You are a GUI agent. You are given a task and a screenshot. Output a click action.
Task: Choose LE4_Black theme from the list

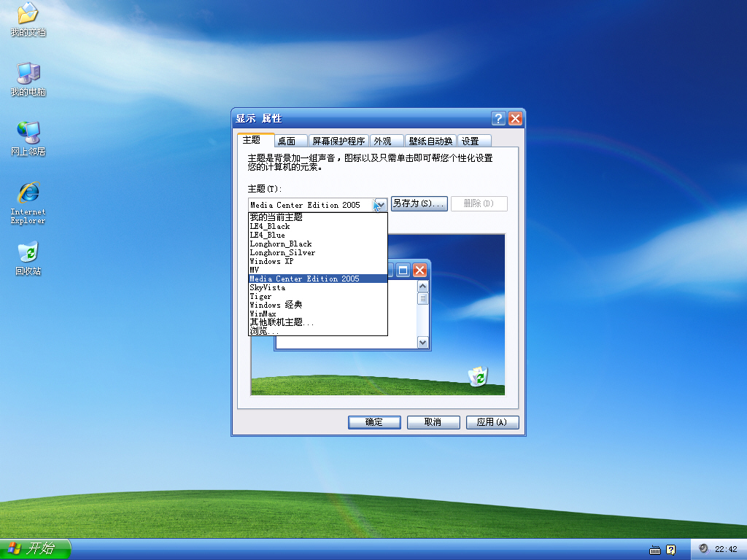[318, 226]
